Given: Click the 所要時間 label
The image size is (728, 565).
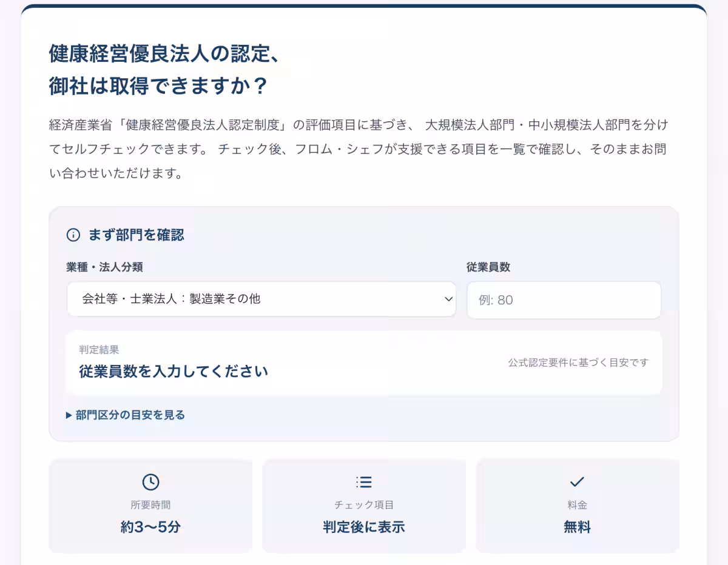Looking at the screenshot, I should pos(150,505).
